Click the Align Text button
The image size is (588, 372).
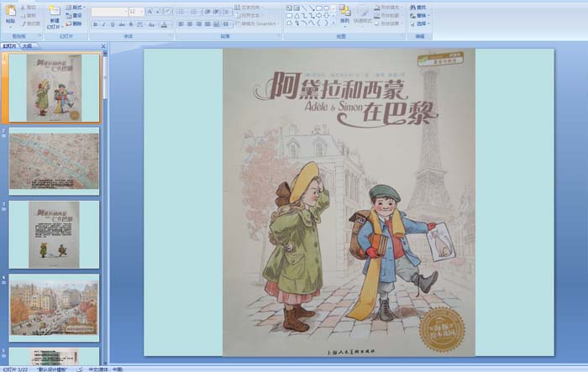[x=248, y=15]
